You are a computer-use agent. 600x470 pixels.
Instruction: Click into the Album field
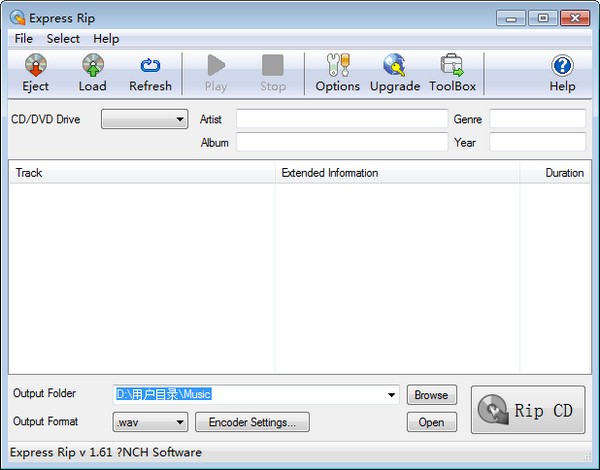click(342, 142)
